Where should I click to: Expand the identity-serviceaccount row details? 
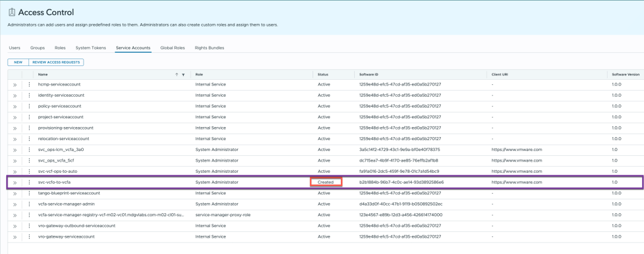(14, 96)
